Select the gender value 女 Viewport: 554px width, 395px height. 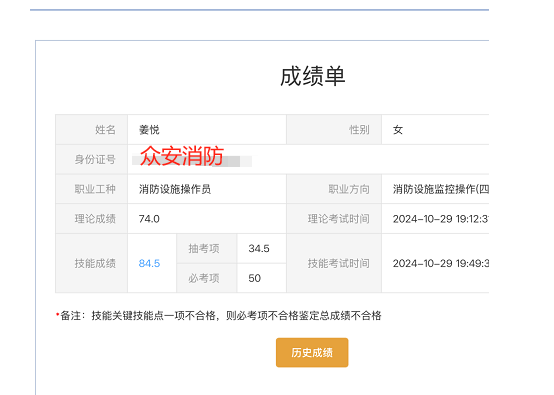[x=398, y=130]
